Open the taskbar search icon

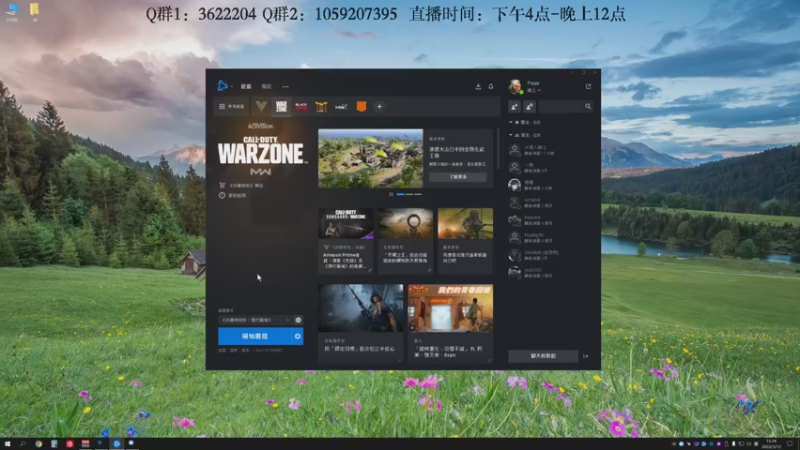22,444
